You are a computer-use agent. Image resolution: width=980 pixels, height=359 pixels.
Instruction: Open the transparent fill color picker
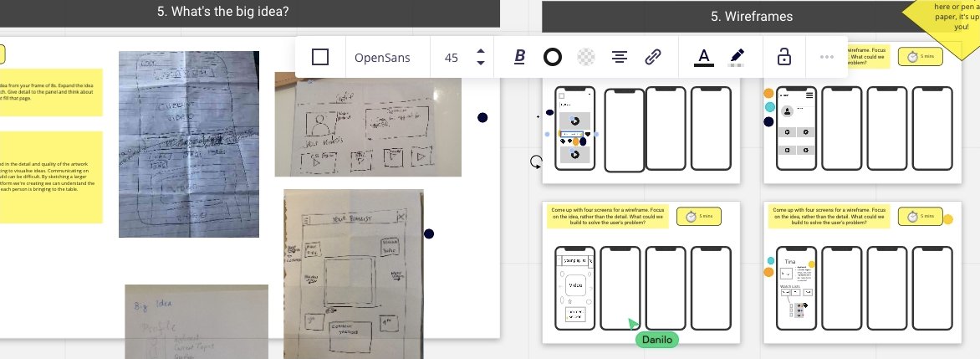586,58
